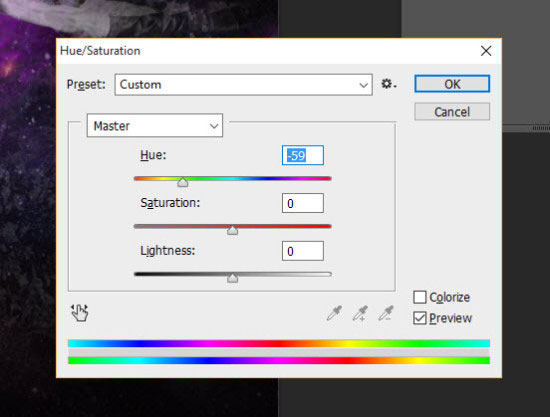The width and height of the screenshot is (550, 417).
Task: Click the Lightness value input field
Action: click(x=303, y=251)
